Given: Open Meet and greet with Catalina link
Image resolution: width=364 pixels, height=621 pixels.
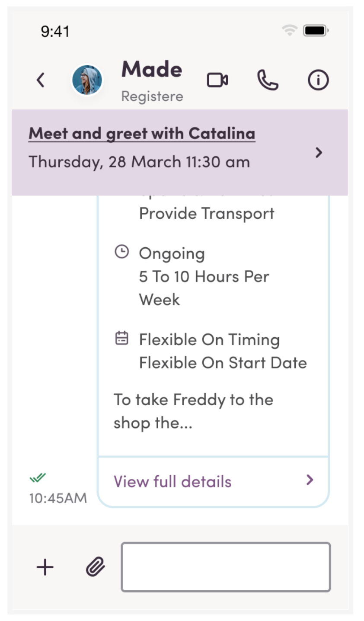Looking at the screenshot, I should tap(142, 133).
